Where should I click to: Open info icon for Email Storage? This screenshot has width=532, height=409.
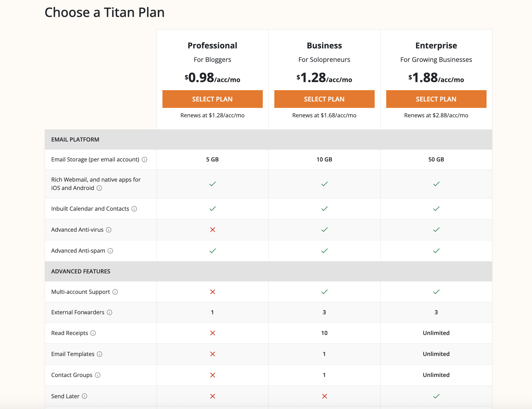point(144,160)
